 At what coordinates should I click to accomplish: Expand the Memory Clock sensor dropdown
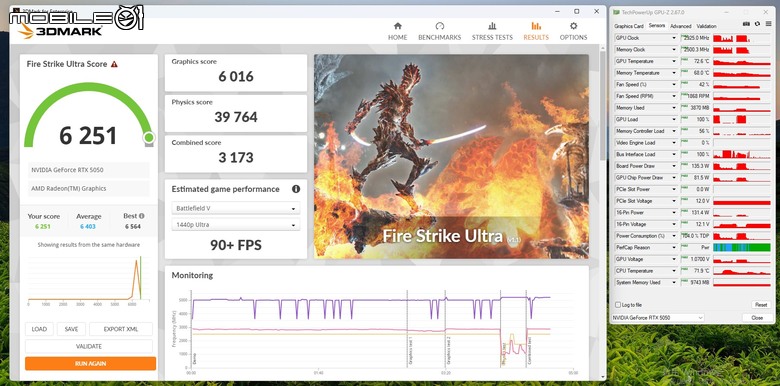(x=675, y=50)
